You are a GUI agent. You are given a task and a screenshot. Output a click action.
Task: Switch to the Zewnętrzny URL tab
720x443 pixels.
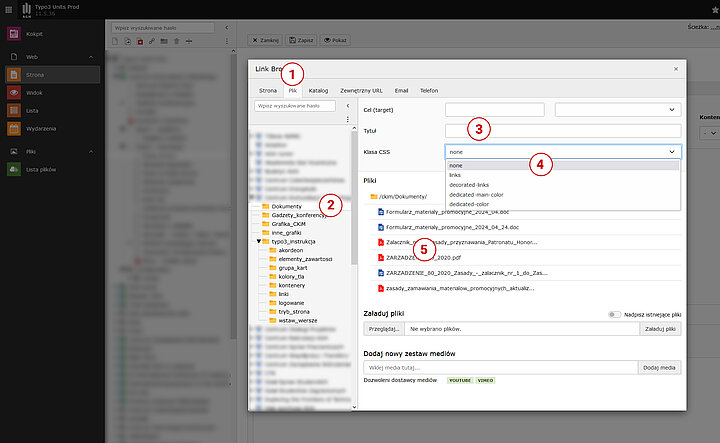click(x=361, y=91)
